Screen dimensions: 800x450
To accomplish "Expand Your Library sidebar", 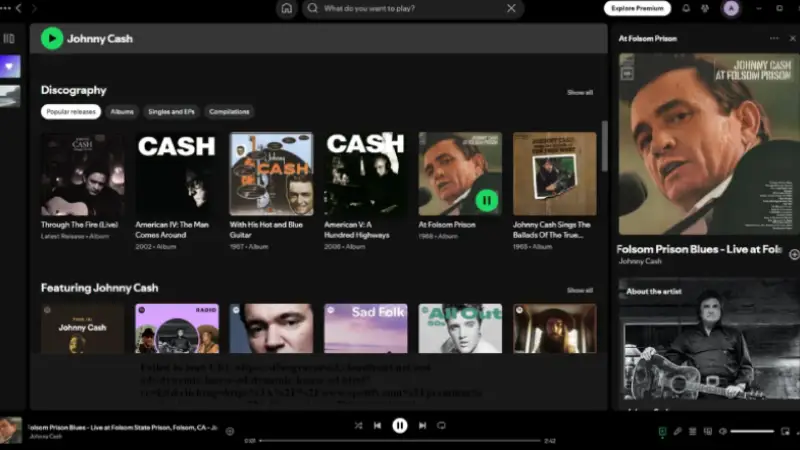I will point(9,39).
